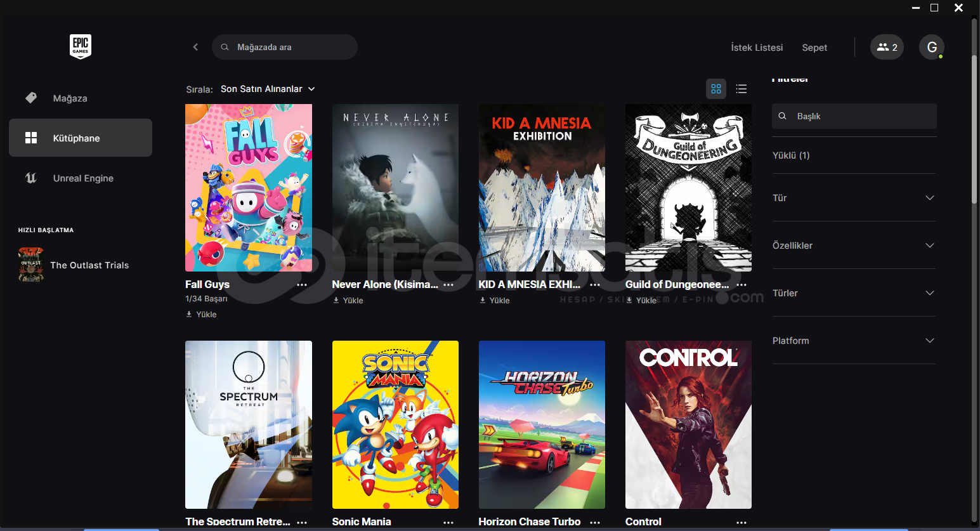Expand the Tür filter section

(x=854, y=198)
